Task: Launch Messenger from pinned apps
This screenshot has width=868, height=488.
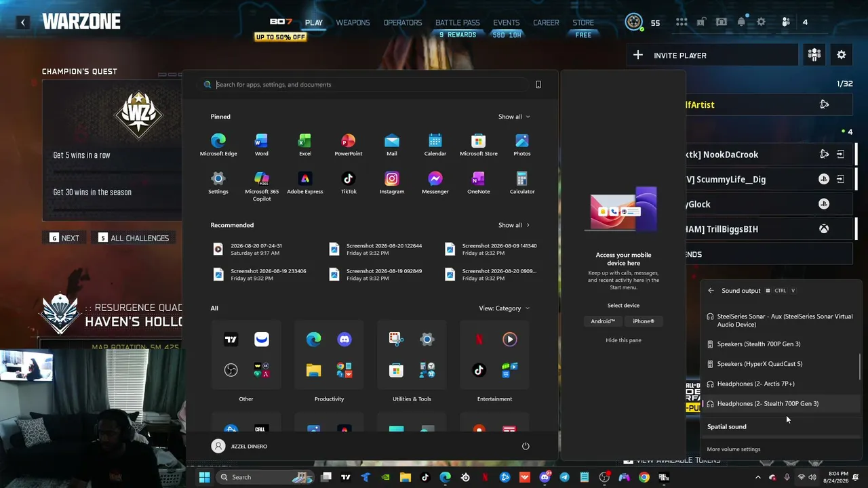Action: (435, 183)
